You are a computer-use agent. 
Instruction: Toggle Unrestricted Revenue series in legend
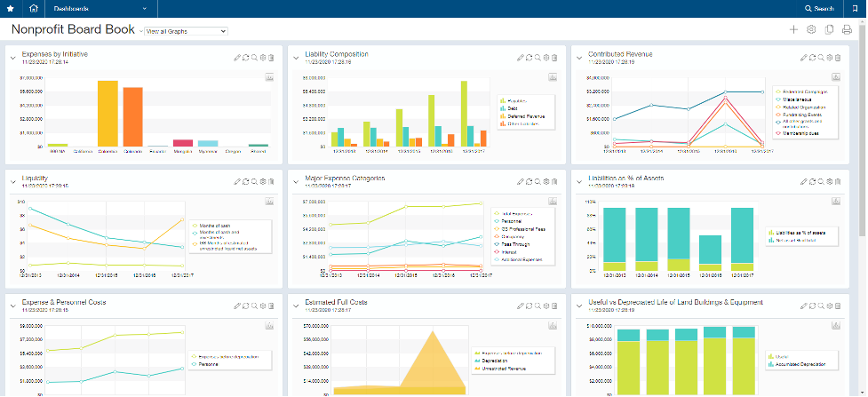click(x=500, y=369)
